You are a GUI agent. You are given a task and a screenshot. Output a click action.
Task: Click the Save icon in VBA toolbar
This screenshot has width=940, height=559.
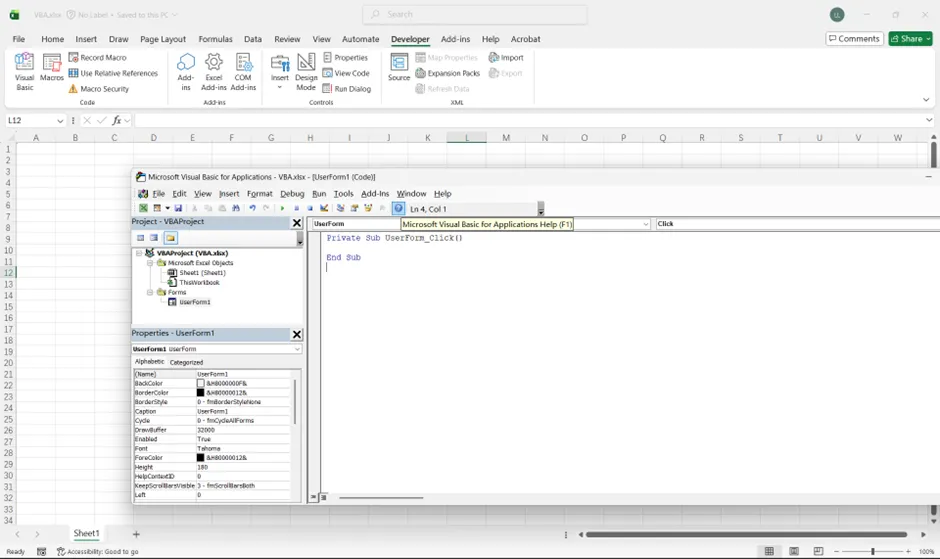178,209
